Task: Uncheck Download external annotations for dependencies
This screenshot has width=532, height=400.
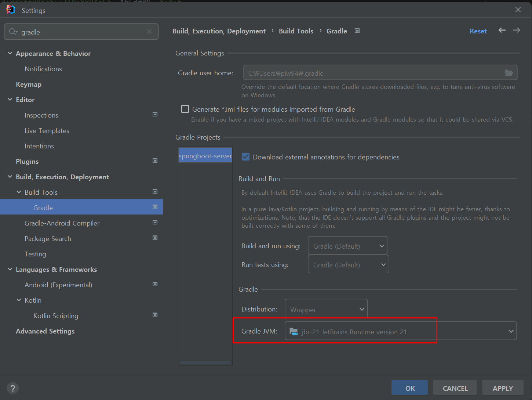Action: (246, 157)
